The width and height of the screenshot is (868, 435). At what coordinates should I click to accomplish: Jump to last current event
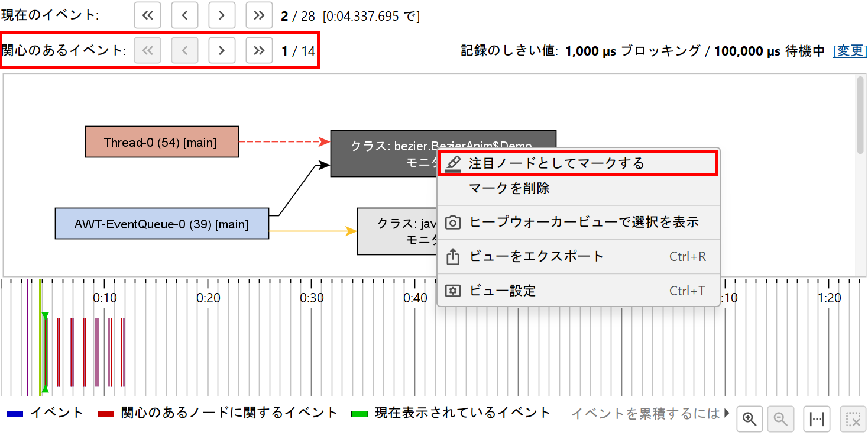258,15
